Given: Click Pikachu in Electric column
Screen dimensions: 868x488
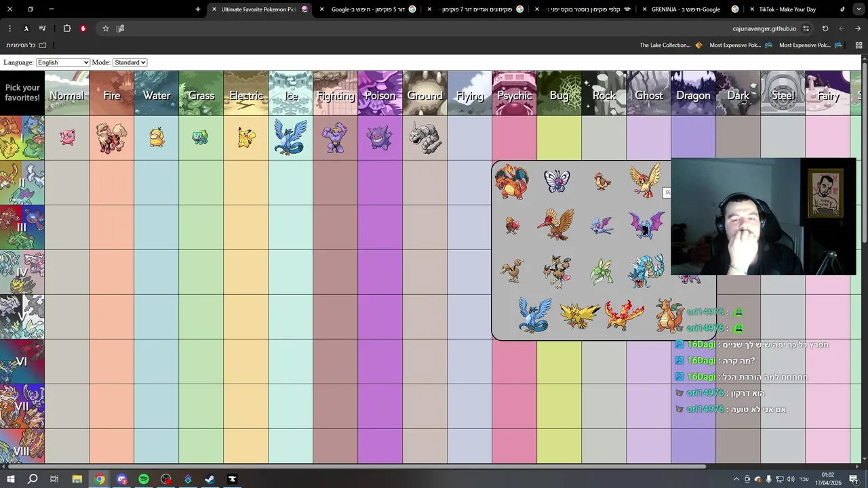Looking at the screenshot, I should pos(246,138).
